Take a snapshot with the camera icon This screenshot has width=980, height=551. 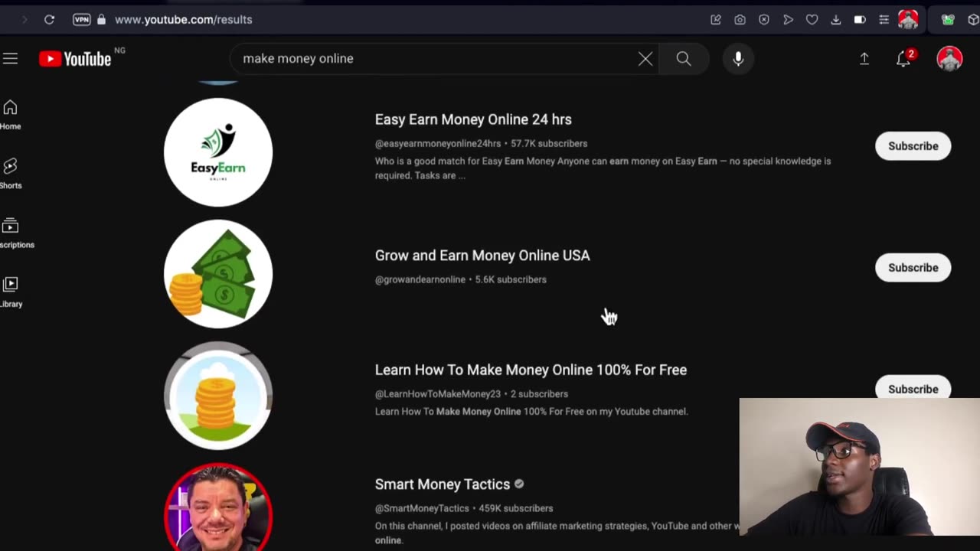tap(740, 20)
